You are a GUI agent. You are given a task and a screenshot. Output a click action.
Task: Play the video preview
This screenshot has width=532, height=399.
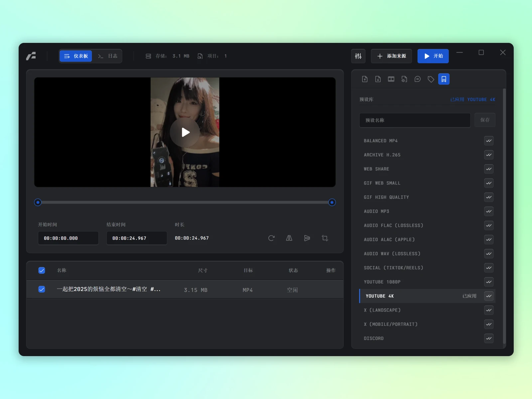pos(185,132)
